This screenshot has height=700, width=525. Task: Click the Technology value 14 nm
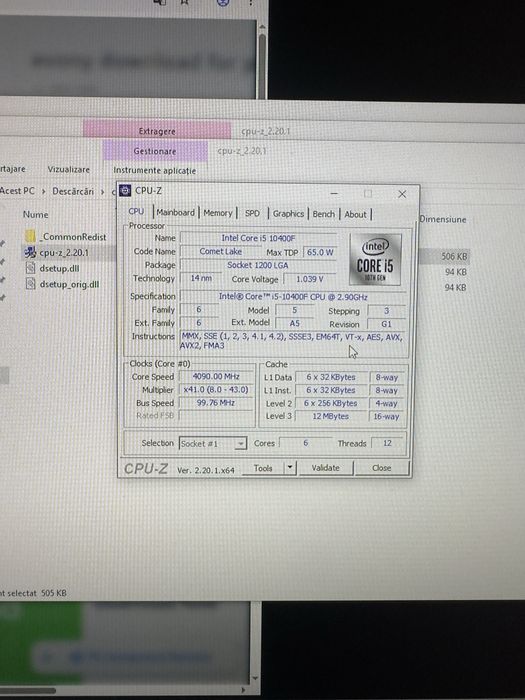[201, 278]
